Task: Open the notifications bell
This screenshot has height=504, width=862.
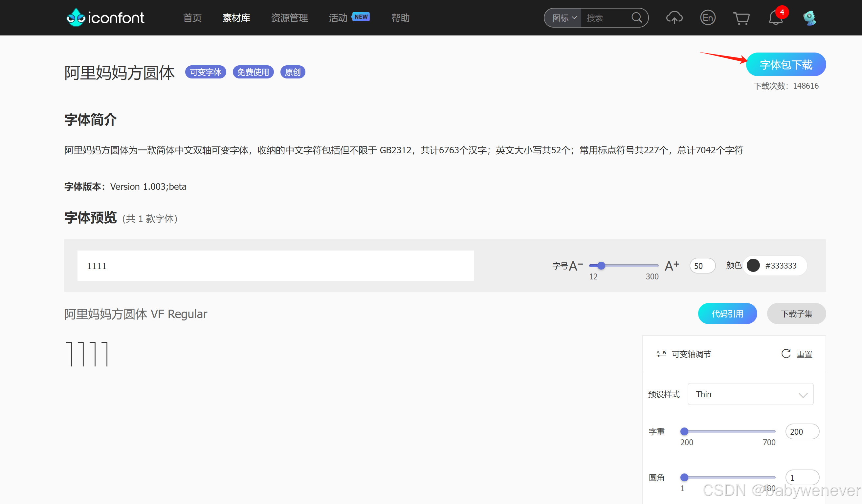Action: click(775, 18)
